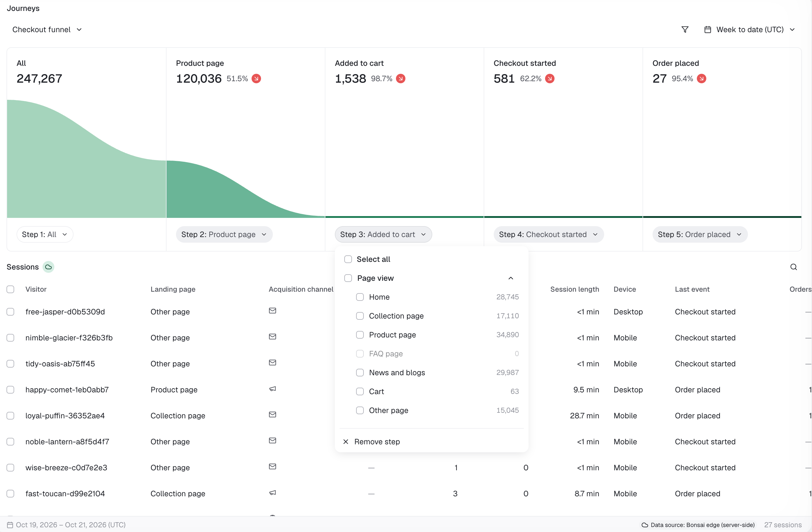Open the filter funnel icon
Image resolution: width=812 pixels, height=532 pixels.
[x=685, y=30]
